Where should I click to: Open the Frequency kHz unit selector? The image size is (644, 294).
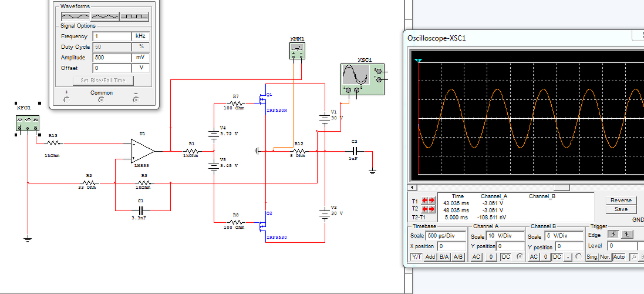pyautogui.click(x=140, y=36)
